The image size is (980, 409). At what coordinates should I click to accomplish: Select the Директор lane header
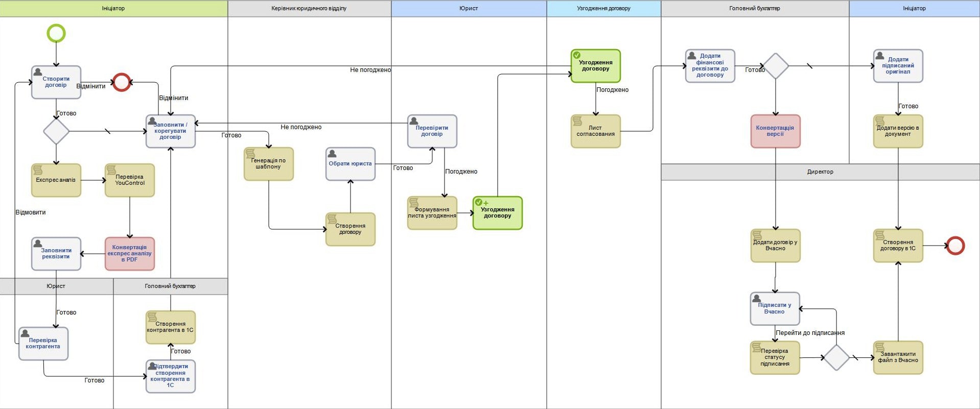pos(820,172)
